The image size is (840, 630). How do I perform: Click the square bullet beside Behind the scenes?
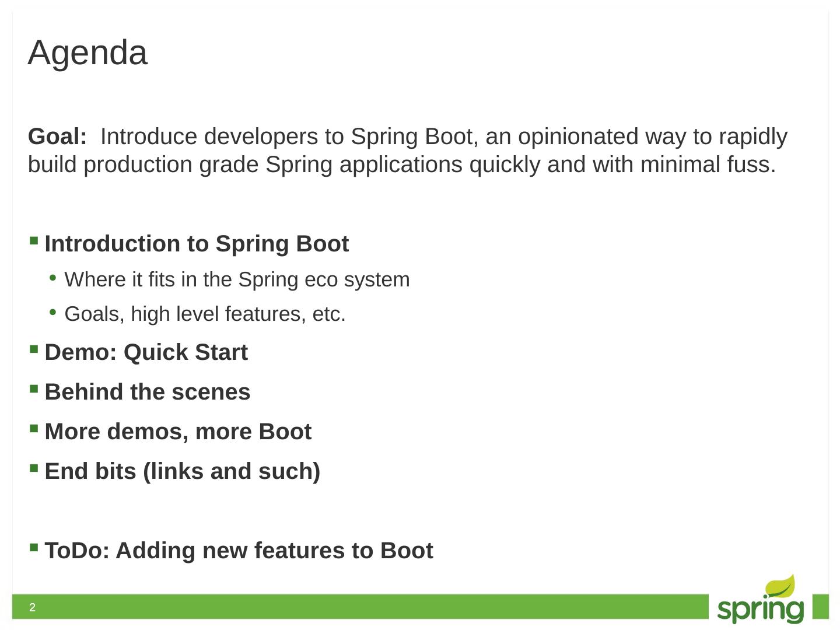[x=34, y=389]
